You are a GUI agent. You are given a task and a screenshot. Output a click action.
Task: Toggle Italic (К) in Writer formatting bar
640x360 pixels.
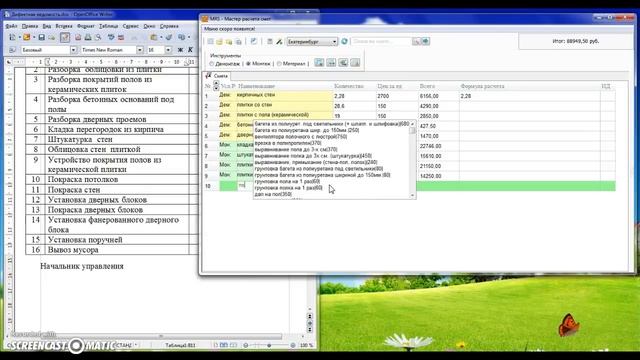click(x=190, y=50)
